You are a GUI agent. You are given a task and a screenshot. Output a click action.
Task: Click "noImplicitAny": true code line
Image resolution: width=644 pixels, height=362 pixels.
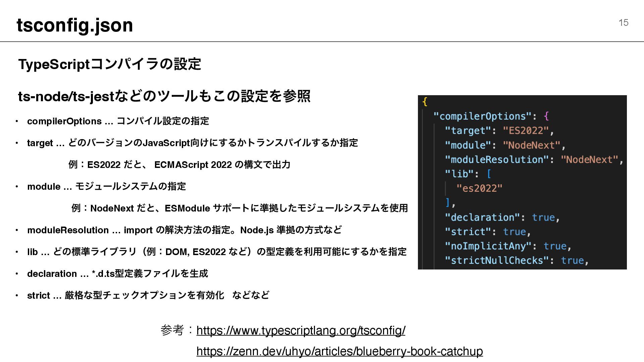(508, 246)
